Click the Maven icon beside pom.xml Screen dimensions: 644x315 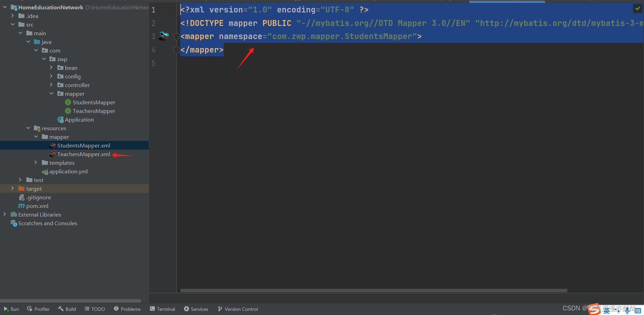[21, 206]
